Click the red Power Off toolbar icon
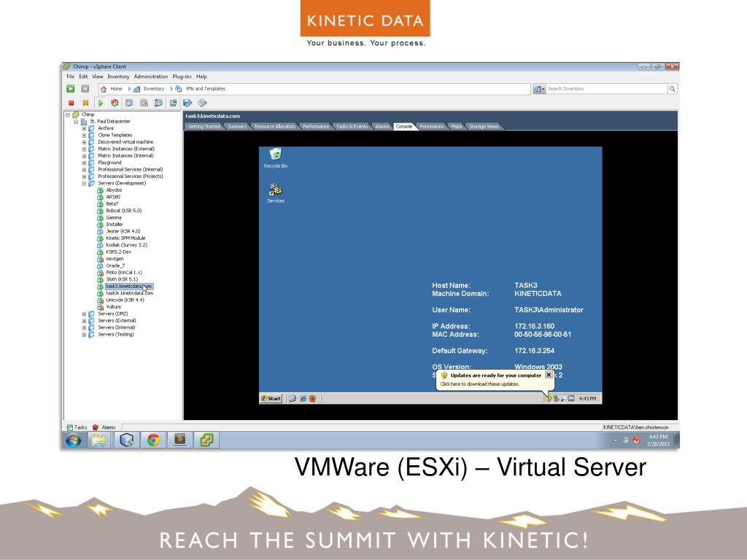The width and height of the screenshot is (747, 560). point(71,103)
